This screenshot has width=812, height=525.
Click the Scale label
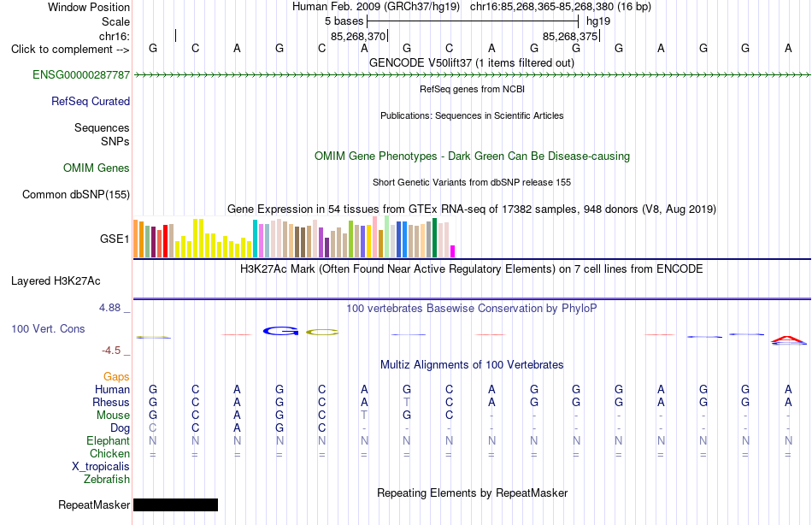coord(115,21)
